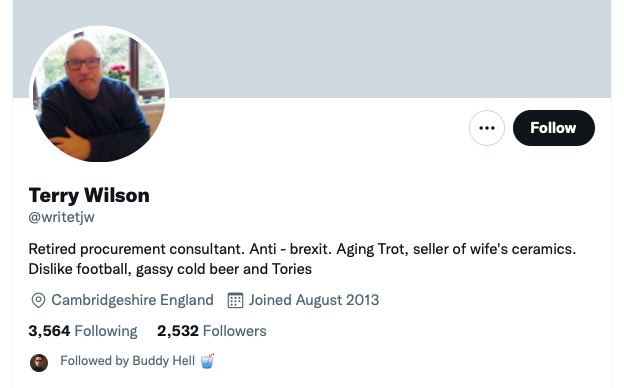Image resolution: width=624 pixels, height=388 pixels.
Task: Click the Follow button
Action: coord(554,128)
